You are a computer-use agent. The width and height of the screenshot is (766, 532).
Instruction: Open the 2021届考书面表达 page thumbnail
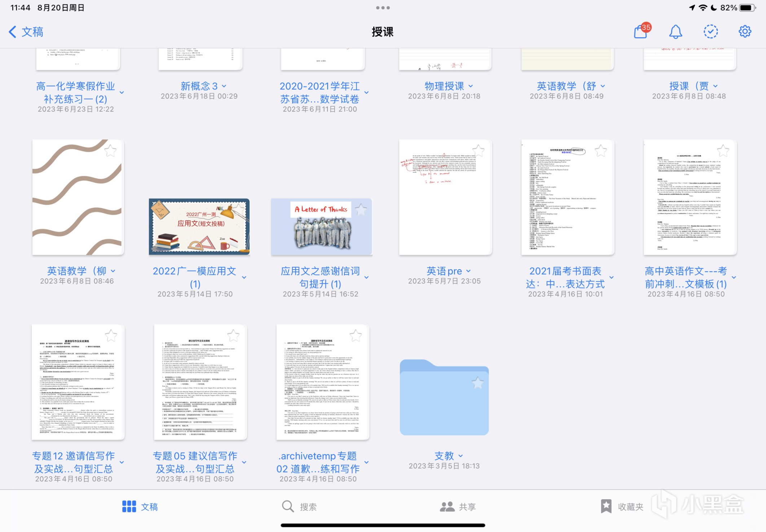pos(568,198)
